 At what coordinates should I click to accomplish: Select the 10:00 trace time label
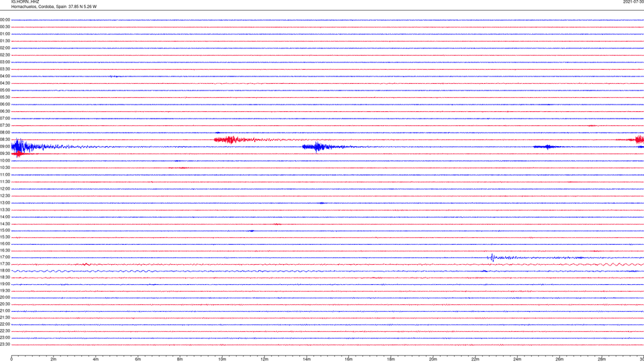(x=5, y=161)
